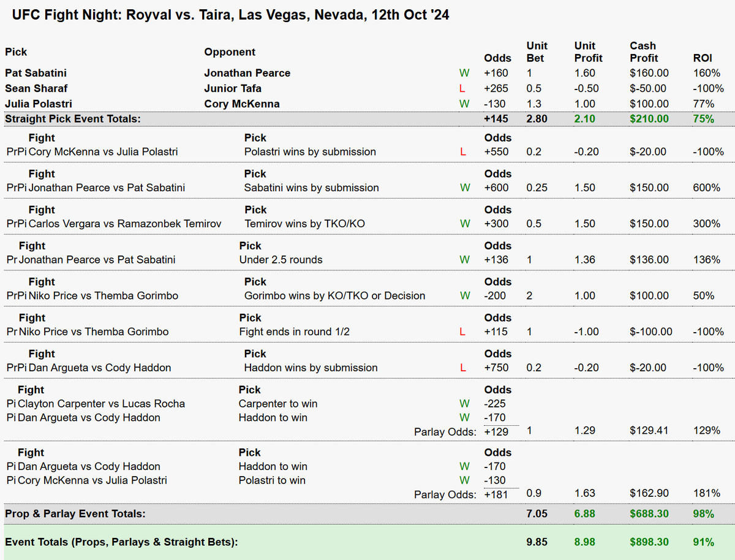Click 'Carlos Vergara vs Ramazonbek Temirov' fight
The width and height of the screenshot is (735, 560).
click(125, 224)
